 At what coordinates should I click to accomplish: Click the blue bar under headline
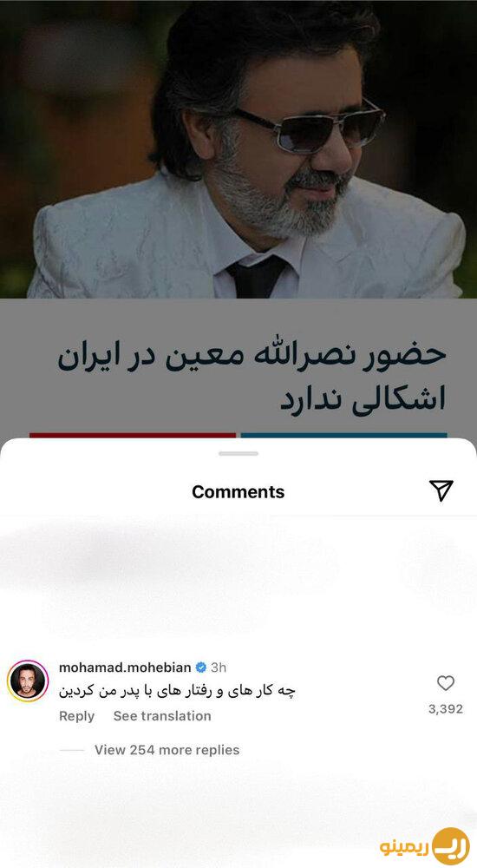pos(343,436)
